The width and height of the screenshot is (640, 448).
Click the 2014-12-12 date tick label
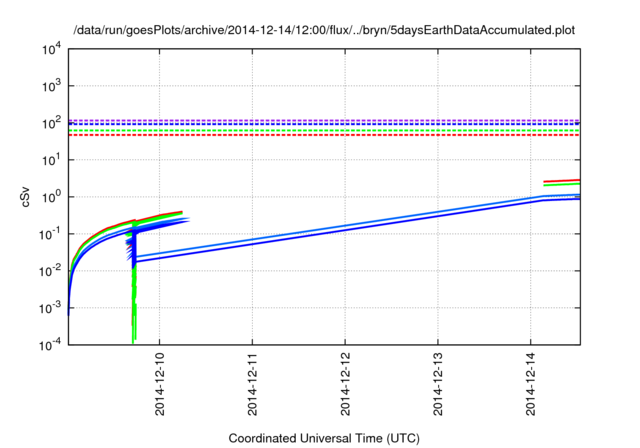point(345,384)
